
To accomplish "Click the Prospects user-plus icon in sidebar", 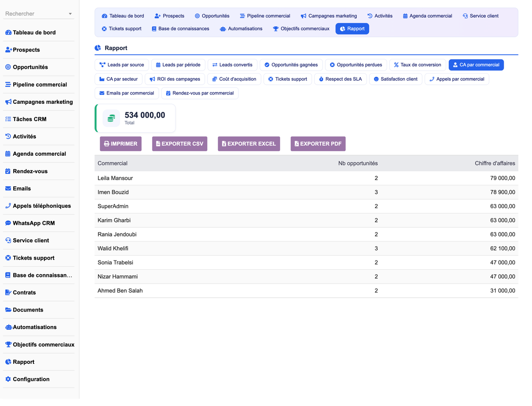I will [x=8, y=50].
